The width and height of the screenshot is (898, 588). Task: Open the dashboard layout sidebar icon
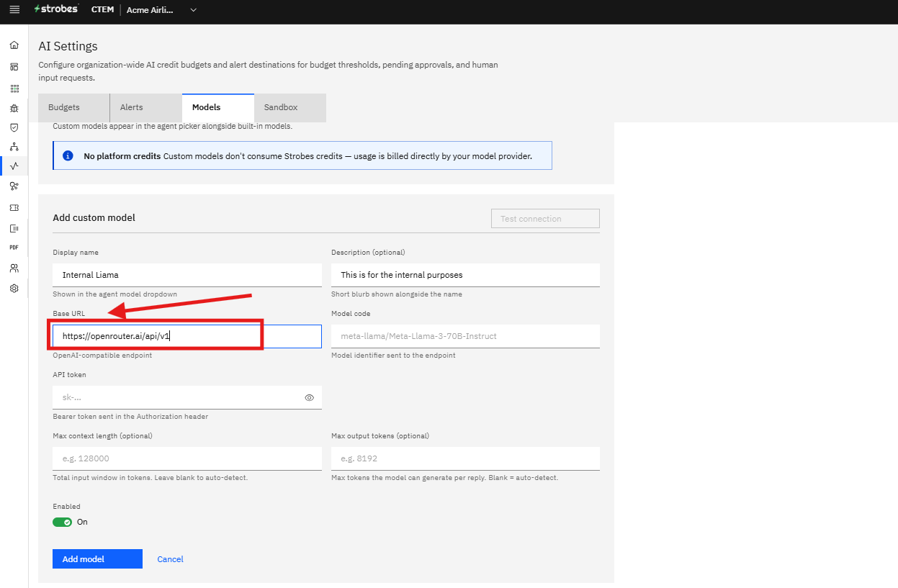14,66
